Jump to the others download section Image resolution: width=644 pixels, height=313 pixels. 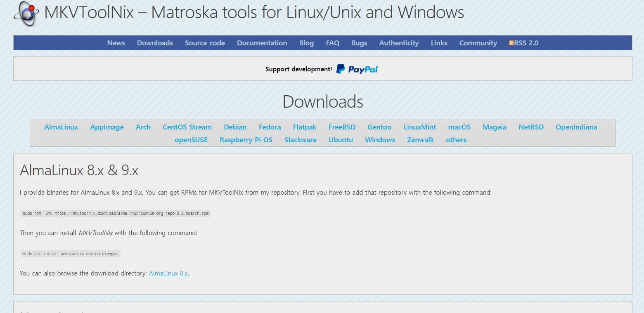[456, 140]
